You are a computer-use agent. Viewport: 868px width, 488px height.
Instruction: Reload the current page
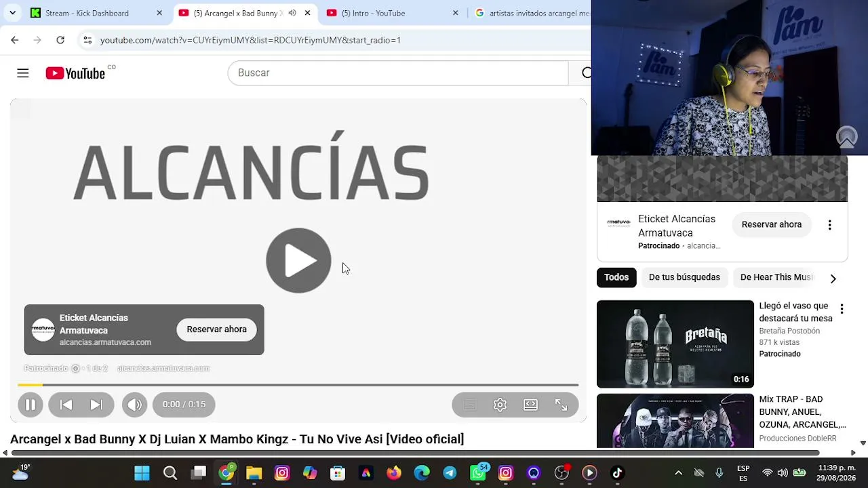pos(60,40)
